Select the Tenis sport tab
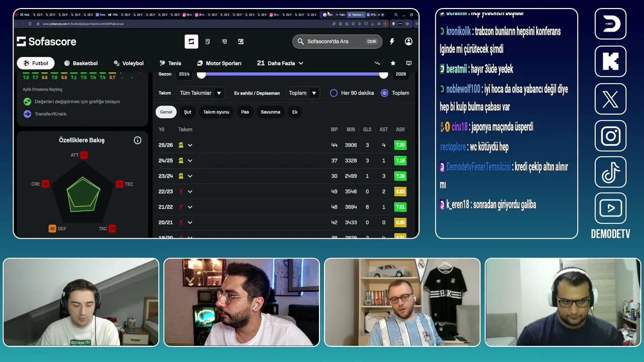644x362 pixels. (170, 63)
